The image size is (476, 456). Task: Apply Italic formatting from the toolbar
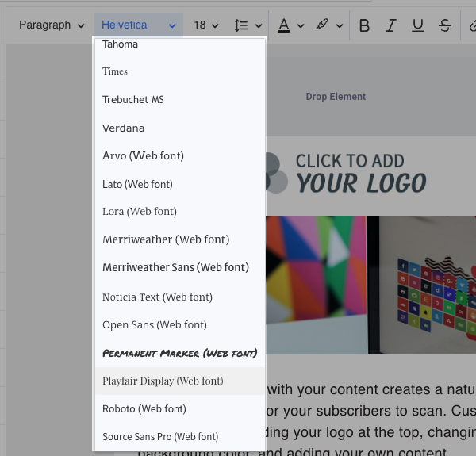tap(390, 25)
